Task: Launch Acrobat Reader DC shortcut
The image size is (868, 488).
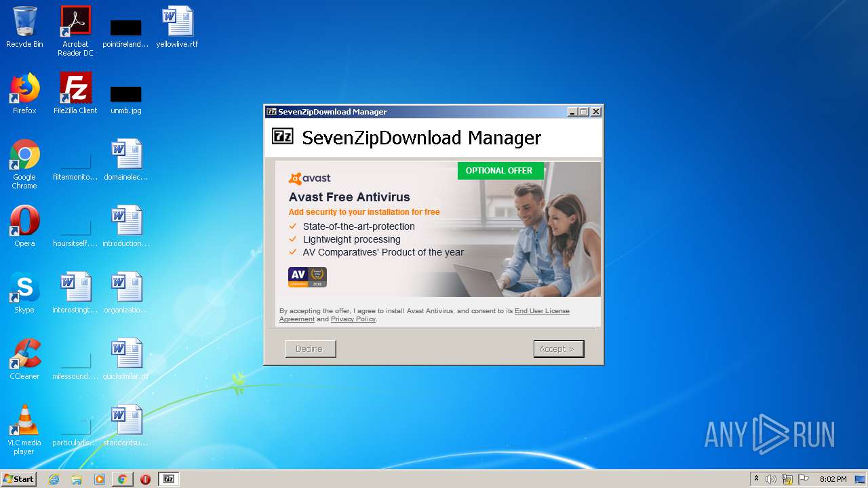Action: (x=75, y=30)
